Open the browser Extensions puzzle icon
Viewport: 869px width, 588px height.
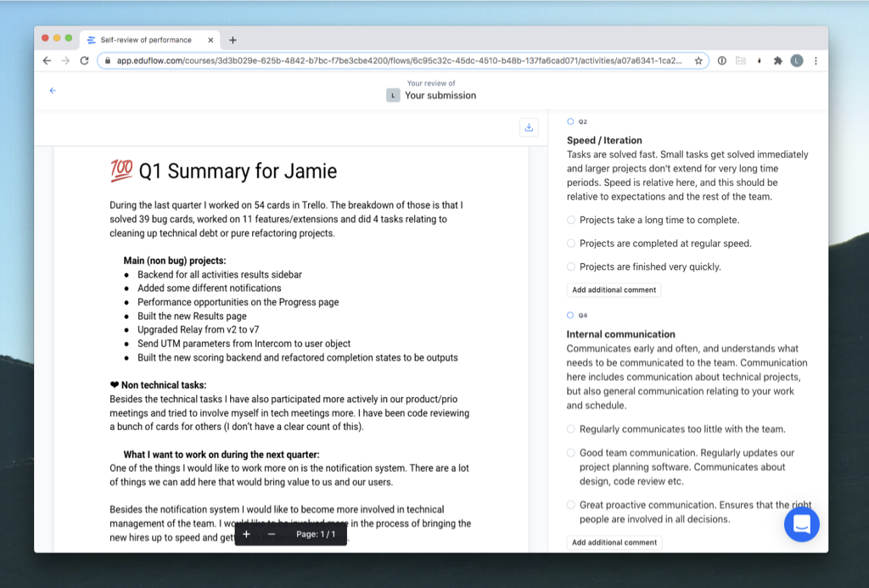(777, 61)
